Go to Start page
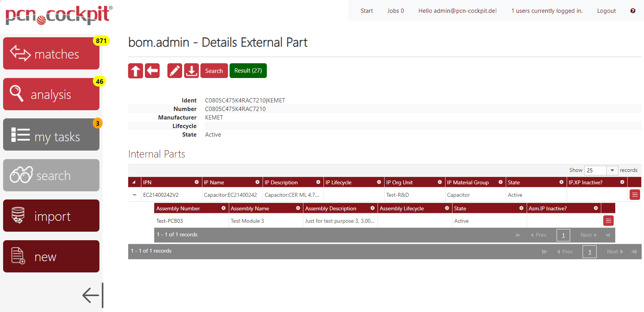The height and width of the screenshot is (312, 644). tap(367, 11)
